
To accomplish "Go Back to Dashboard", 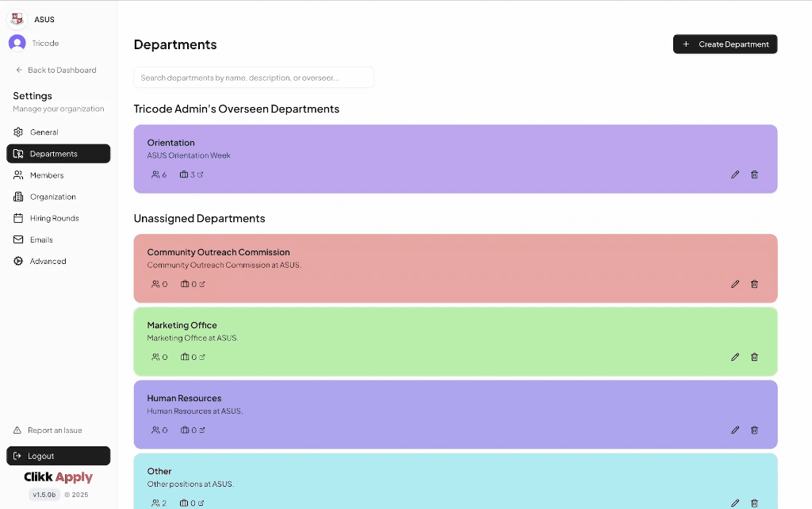I will 56,70.
